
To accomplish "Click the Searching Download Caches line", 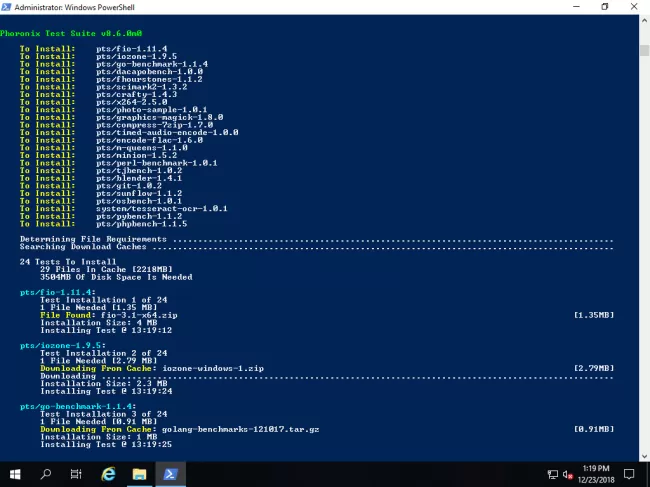I will [x=316, y=247].
